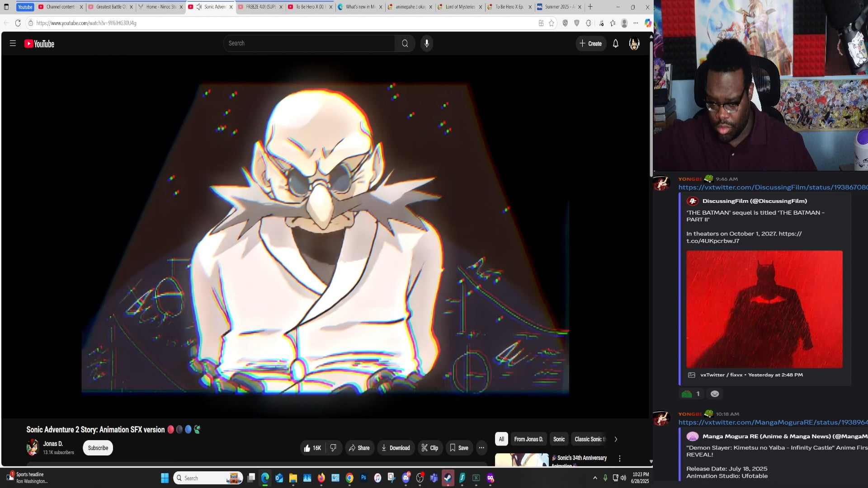The width and height of the screenshot is (868, 488).
Task: Open Microsoft Edge from the taskbar
Action: (x=265, y=478)
